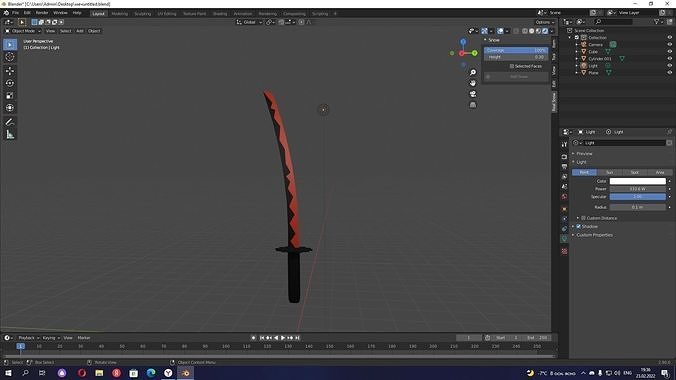Click the timeline Marker menu
The height and width of the screenshot is (380, 676).
point(84,338)
